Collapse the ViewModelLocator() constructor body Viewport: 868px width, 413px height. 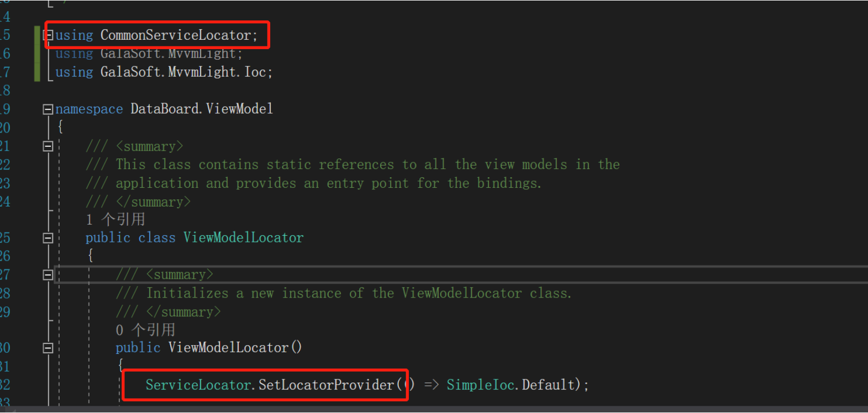(48, 348)
